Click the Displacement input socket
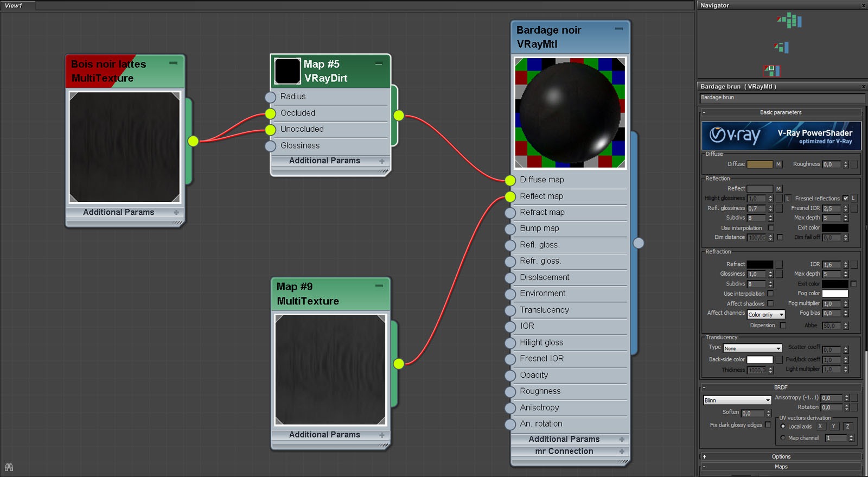 pyautogui.click(x=510, y=278)
